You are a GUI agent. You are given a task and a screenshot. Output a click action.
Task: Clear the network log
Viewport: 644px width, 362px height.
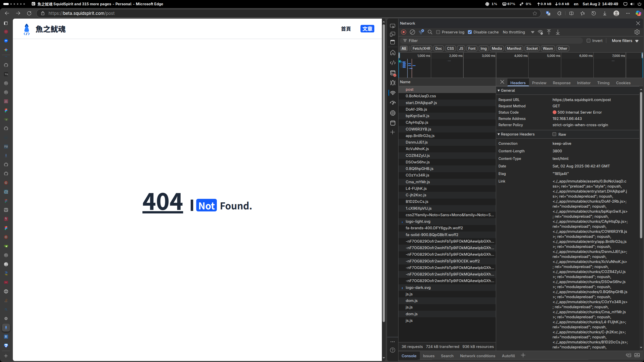(x=412, y=32)
